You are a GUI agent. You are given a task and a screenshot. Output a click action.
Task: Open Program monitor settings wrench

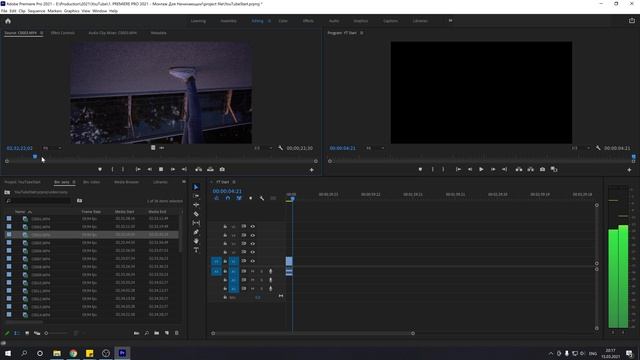598,148
